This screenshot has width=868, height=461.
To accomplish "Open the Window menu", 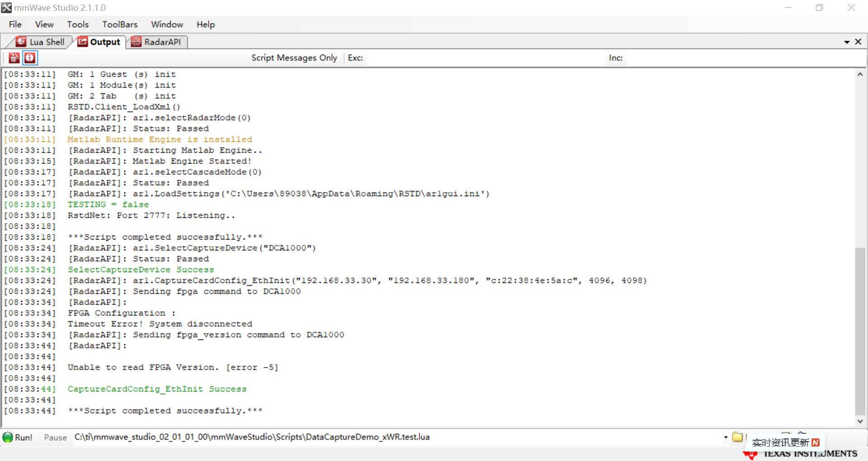I will coord(167,24).
